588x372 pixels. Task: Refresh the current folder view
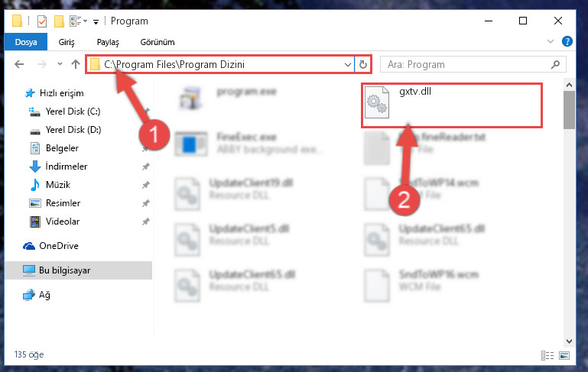tap(362, 64)
